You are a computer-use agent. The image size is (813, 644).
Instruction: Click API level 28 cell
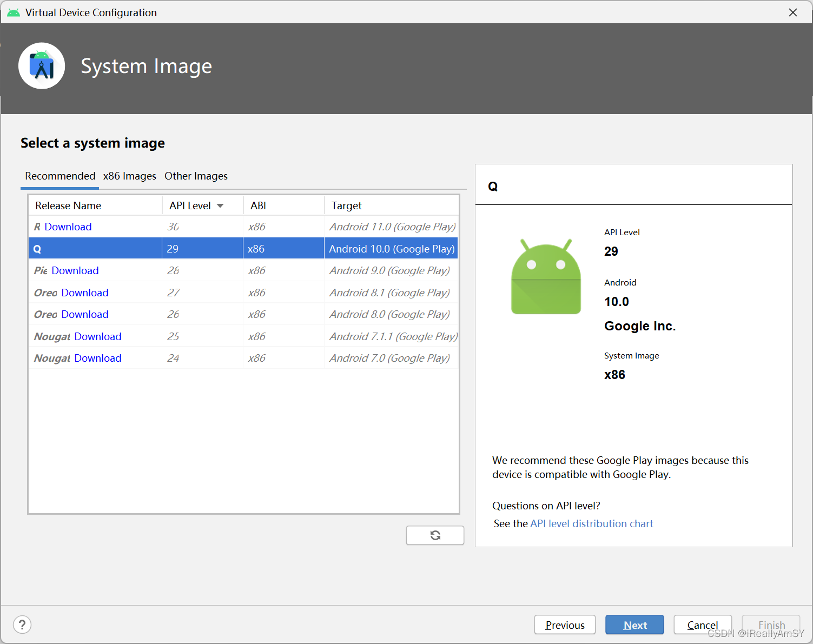click(x=202, y=271)
